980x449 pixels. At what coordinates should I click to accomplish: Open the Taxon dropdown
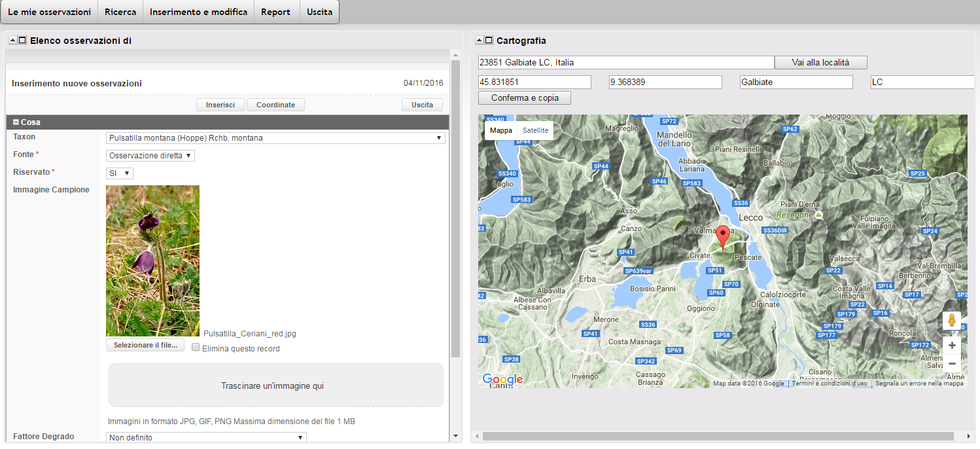point(275,138)
